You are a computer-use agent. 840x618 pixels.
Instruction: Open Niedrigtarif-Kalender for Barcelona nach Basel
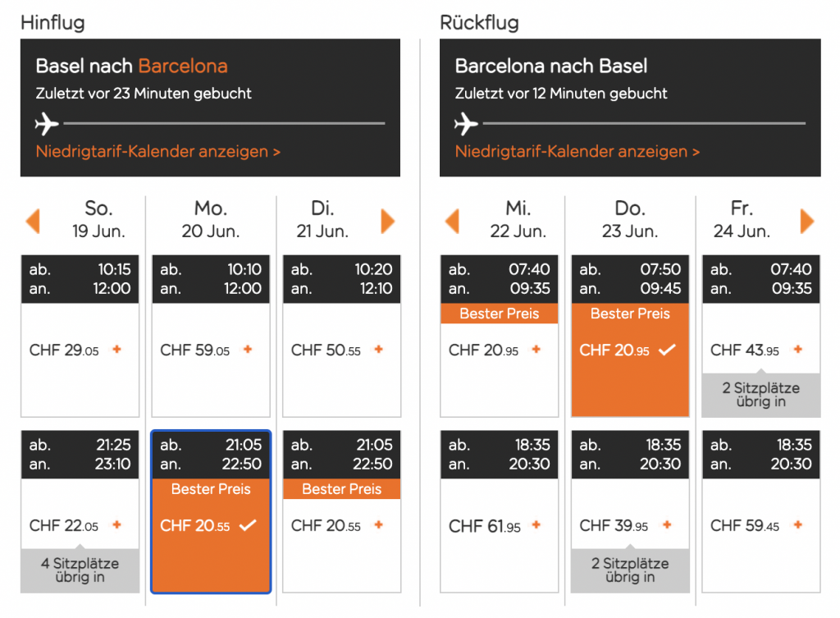point(577,152)
